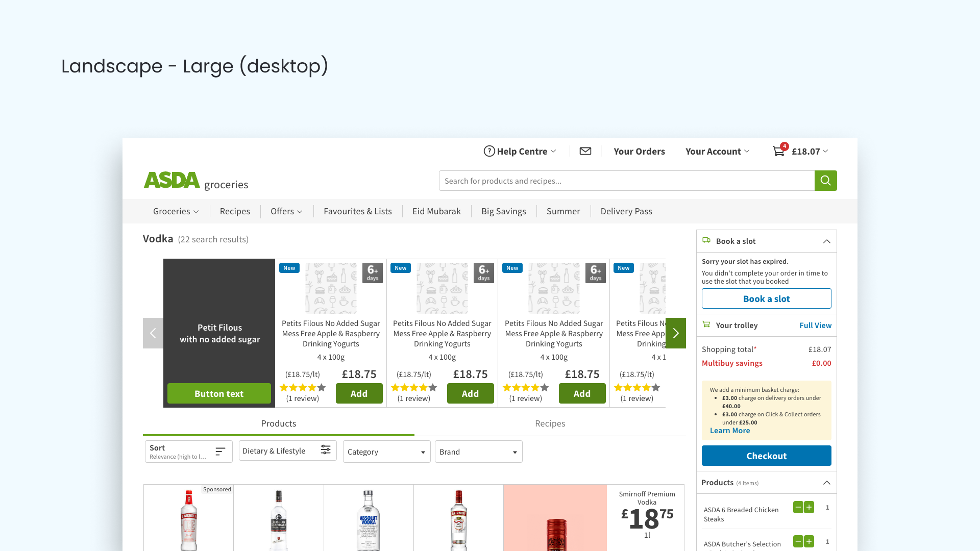
Task: Increase ASDA 6 Breaded Chicken Steaks quantity
Action: [809, 507]
